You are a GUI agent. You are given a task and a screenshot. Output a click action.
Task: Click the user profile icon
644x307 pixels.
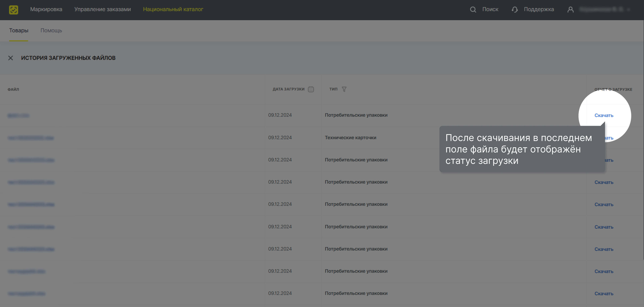click(x=570, y=10)
